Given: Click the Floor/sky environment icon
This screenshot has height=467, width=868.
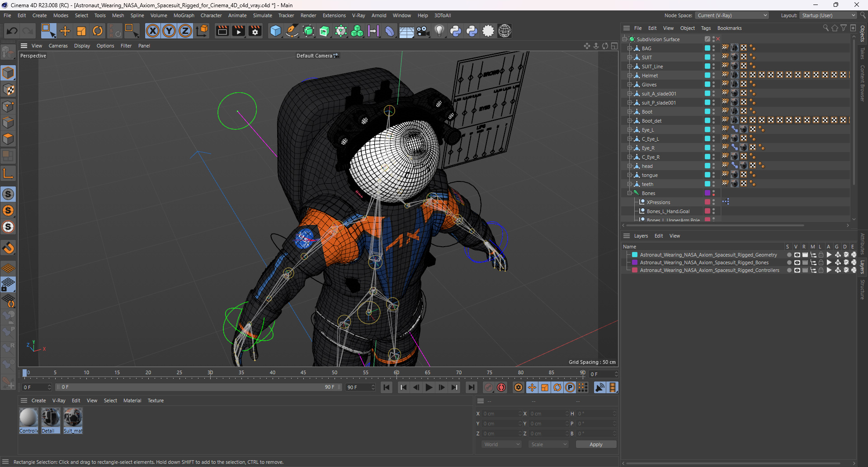Looking at the screenshot, I should 406,31.
